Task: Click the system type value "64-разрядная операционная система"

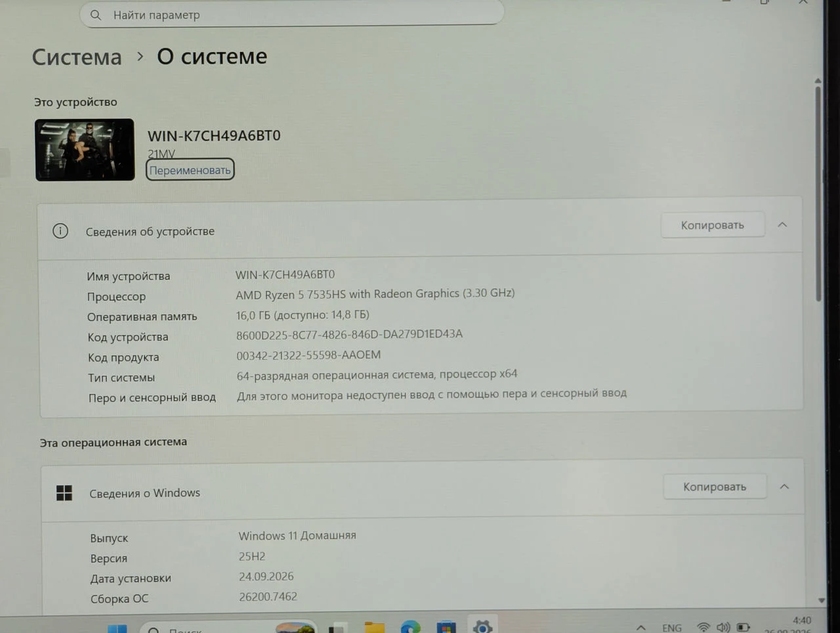Action: [x=335, y=375]
